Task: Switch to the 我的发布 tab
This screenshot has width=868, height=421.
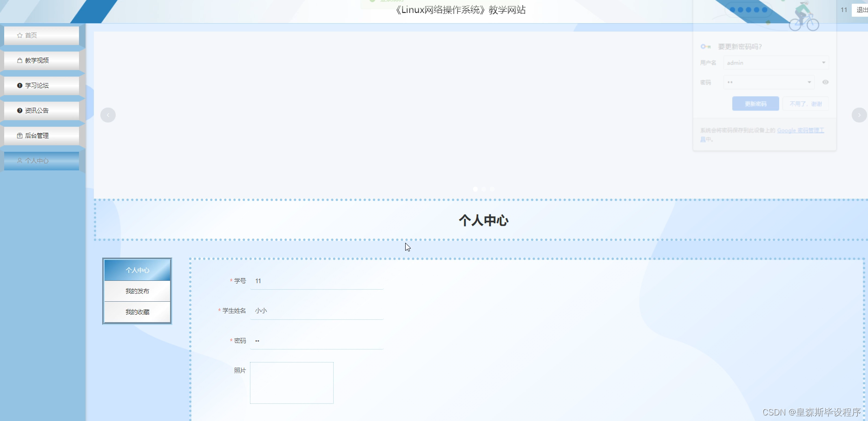Action: coord(137,291)
